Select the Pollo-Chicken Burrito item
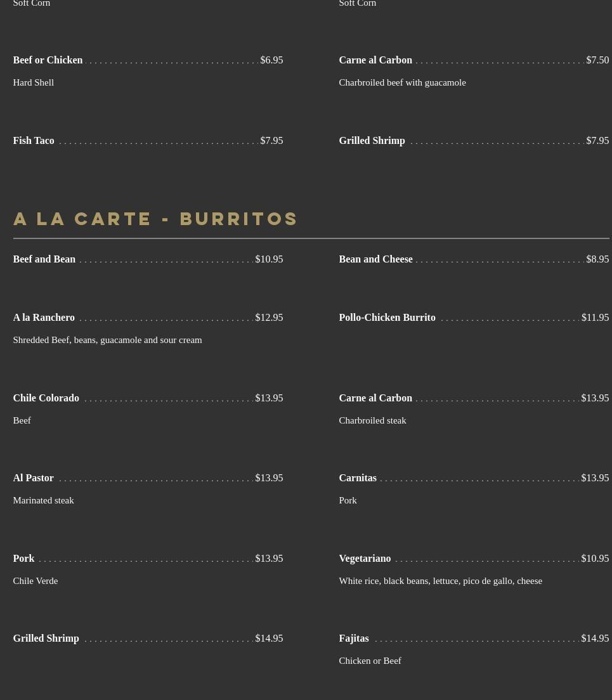This screenshot has height=700, width=612. [387, 318]
